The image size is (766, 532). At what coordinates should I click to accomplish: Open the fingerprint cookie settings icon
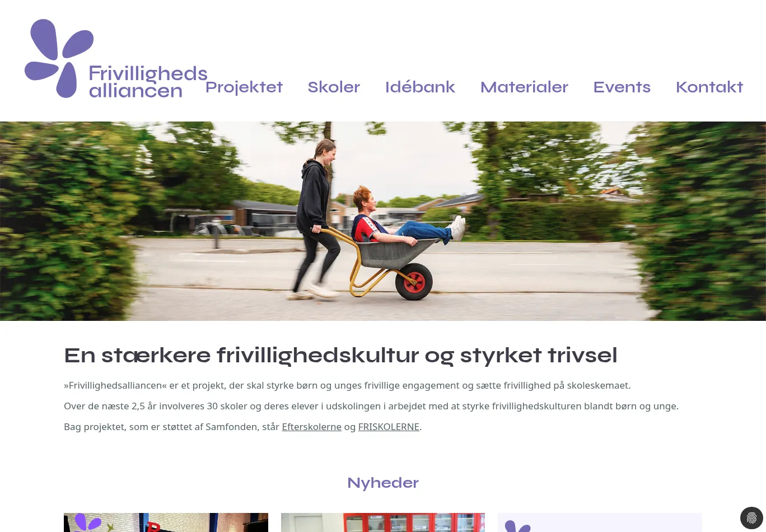751,518
